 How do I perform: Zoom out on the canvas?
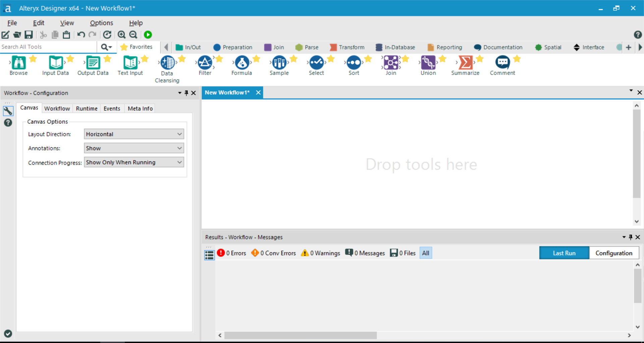pyautogui.click(x=133, y=35)
